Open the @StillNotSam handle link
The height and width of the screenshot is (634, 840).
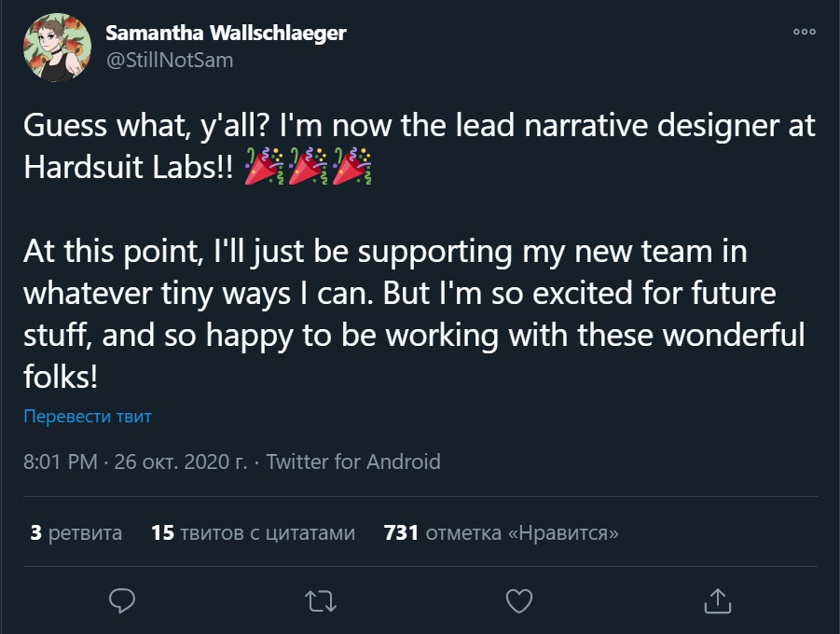[x=170, y=60]
